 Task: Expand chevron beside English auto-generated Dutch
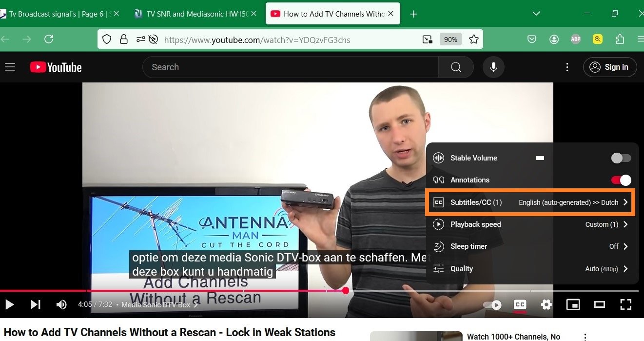[625, 202]
